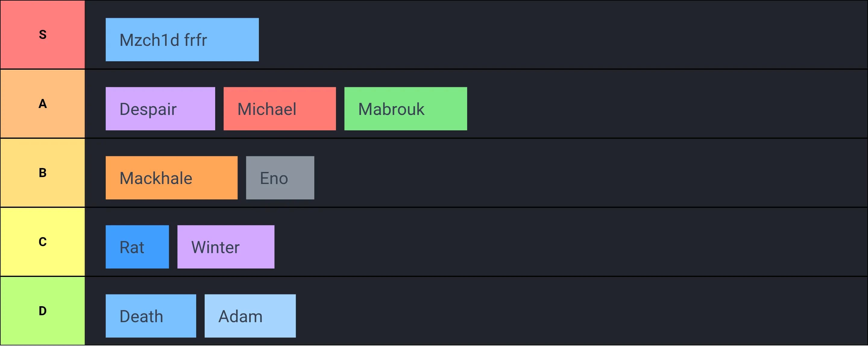This screenshot has height=346, width=868.
Task: Click the purple Winter item
Action: pyautogui.click(x=226, y=247)
